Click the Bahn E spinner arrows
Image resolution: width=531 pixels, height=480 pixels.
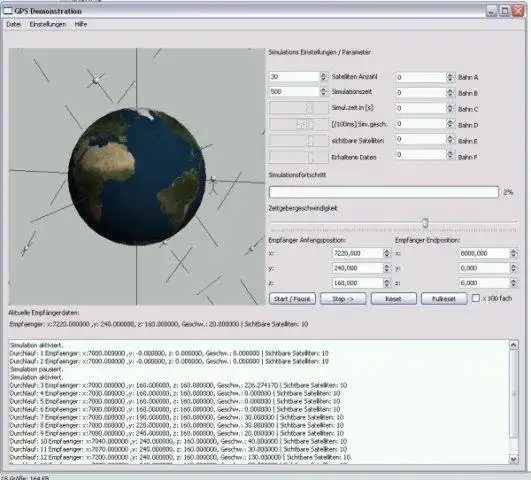pos(450,139)
